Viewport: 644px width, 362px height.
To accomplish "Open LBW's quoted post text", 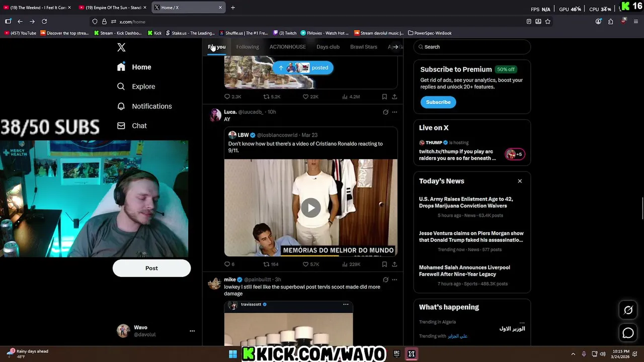I will point(305,147).
